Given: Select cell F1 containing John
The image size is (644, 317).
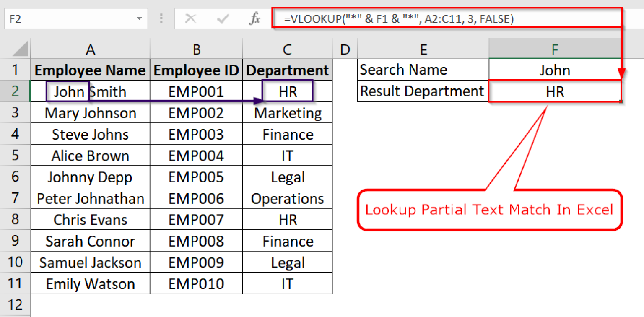Looking at the screenshot, I should 554,70.
